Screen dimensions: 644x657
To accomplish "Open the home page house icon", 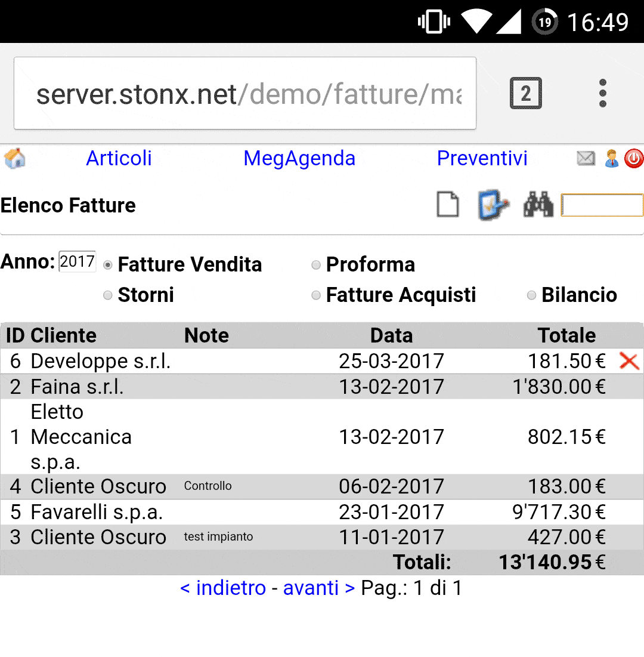I will [15, 158].
